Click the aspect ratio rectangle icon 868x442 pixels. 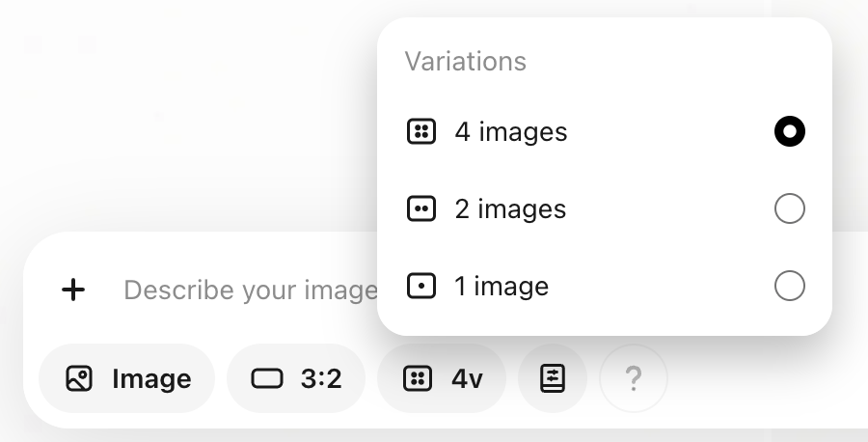pos(268,379)
